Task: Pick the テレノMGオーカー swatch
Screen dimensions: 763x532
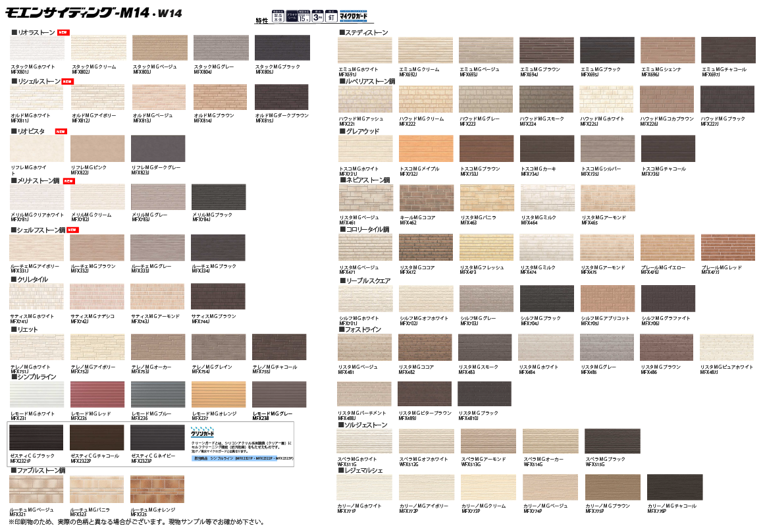Action: coord(158,347)
